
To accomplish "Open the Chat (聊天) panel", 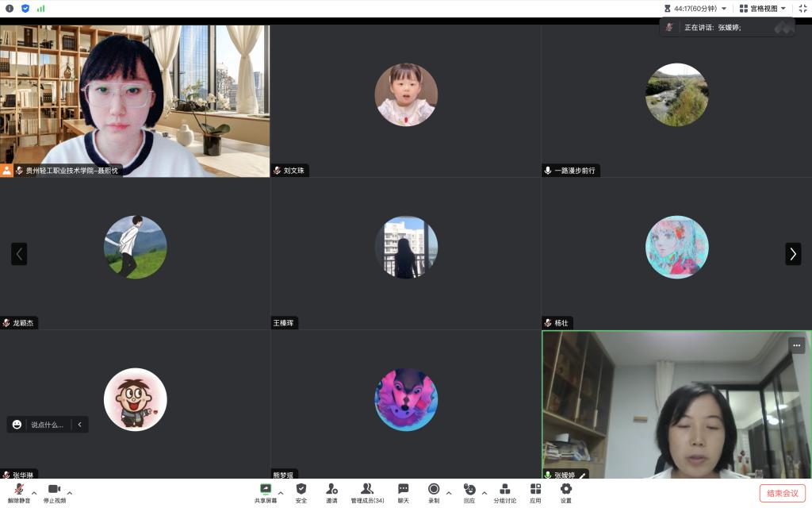I will pos(404,489).
